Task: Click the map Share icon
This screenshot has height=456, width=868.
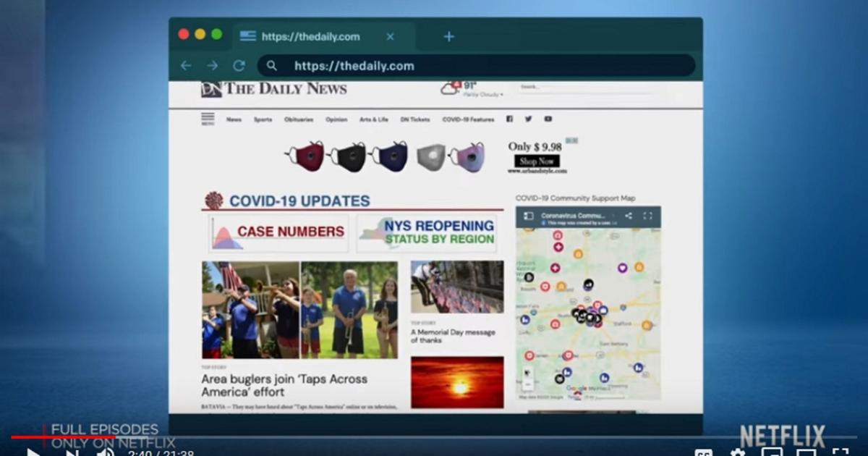Action: (x=628, y=216)
